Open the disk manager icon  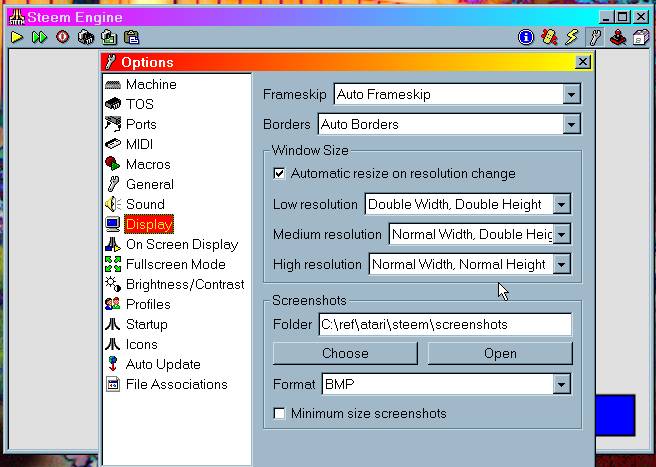[x=641, y=38]
